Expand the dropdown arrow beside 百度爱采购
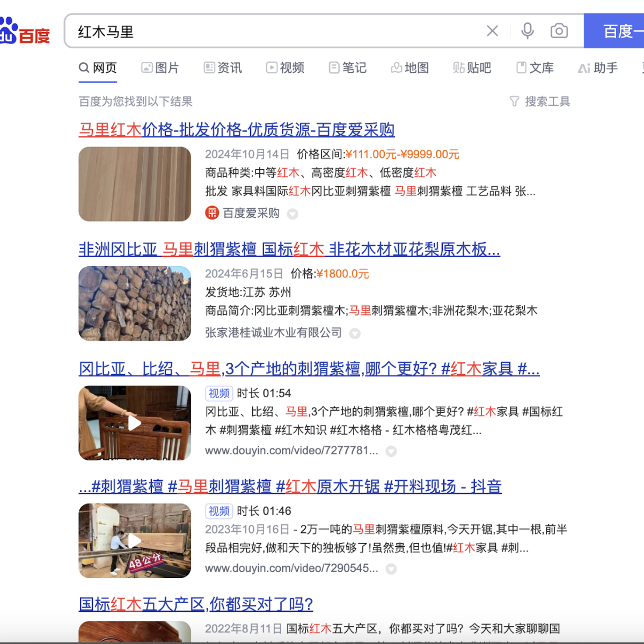 click(292, 214)
